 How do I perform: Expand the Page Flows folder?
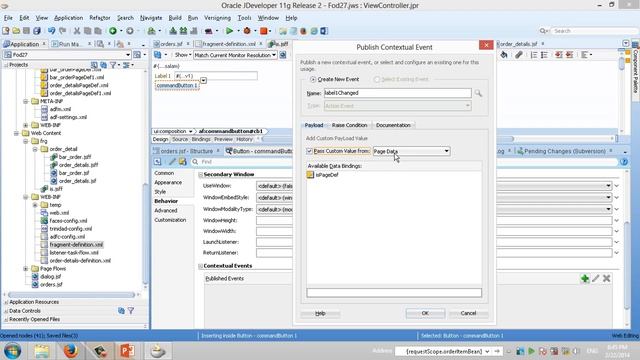tap(26, 269)
